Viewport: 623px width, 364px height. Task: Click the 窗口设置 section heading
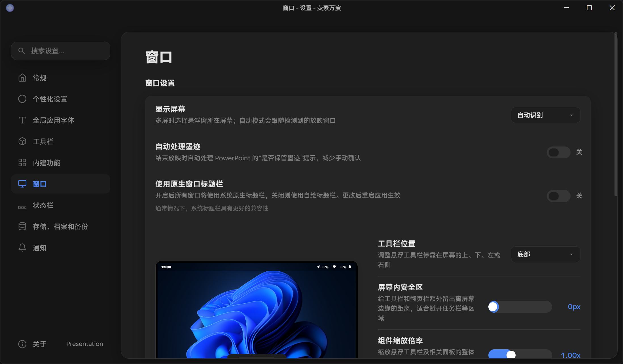coord(160,83)
